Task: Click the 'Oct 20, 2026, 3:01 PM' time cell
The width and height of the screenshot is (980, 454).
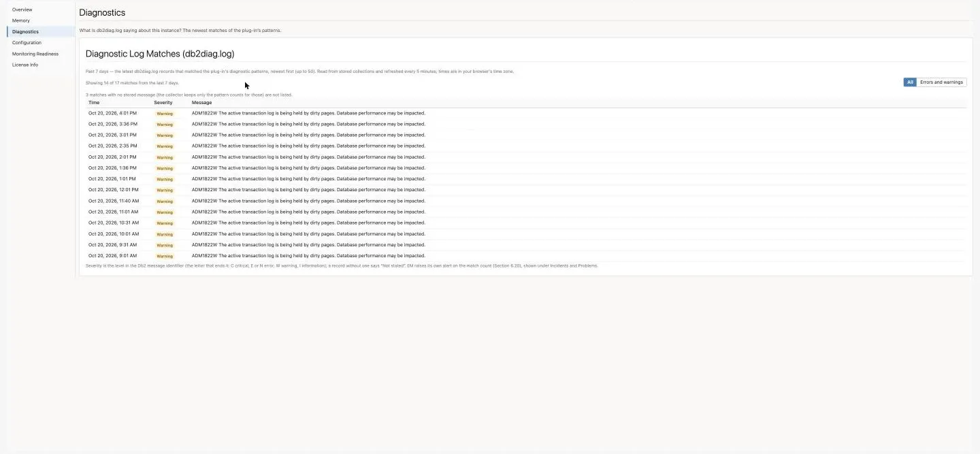Action: click(x=112, y=135)
